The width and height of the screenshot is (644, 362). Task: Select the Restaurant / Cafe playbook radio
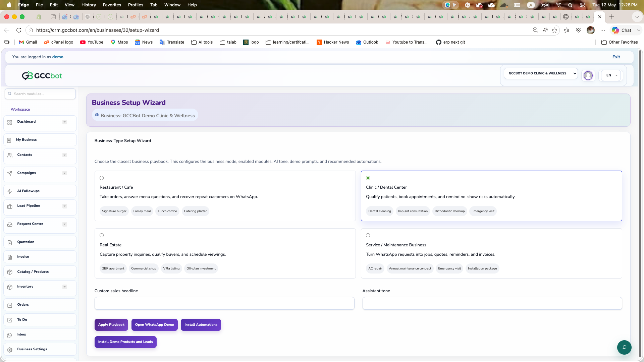tap(102, 178)
